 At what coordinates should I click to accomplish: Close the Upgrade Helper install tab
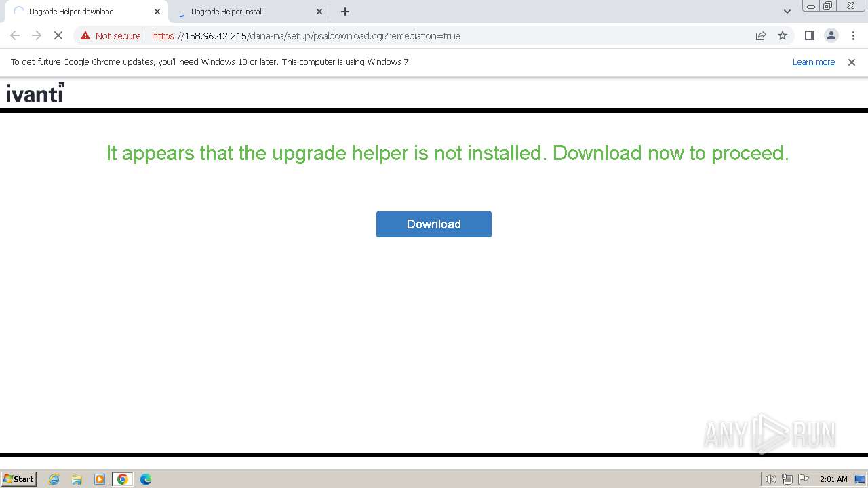(319, 12)
